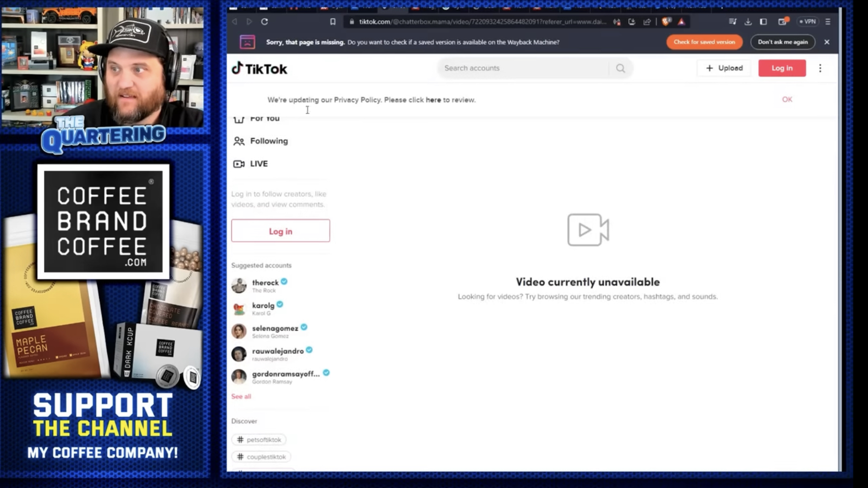Click the install-app icon in address bar
The height and width of the screenshot is (488, 868).
(632, 22)
